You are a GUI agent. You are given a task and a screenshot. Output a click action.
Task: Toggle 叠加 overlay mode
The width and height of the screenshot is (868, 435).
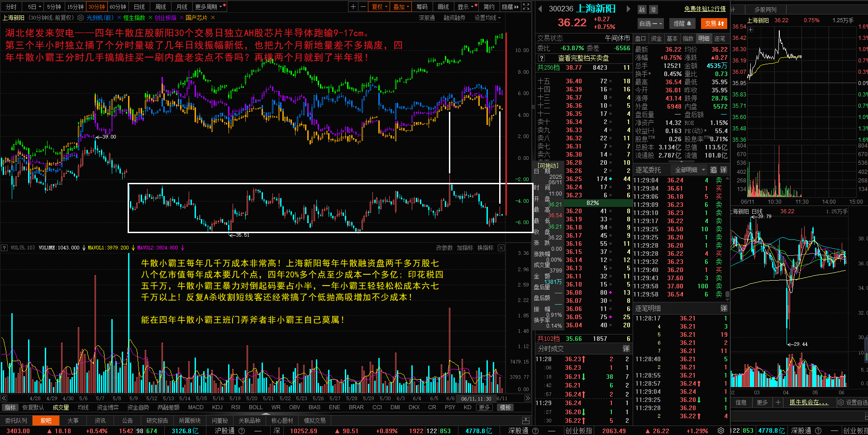point(401,7)
